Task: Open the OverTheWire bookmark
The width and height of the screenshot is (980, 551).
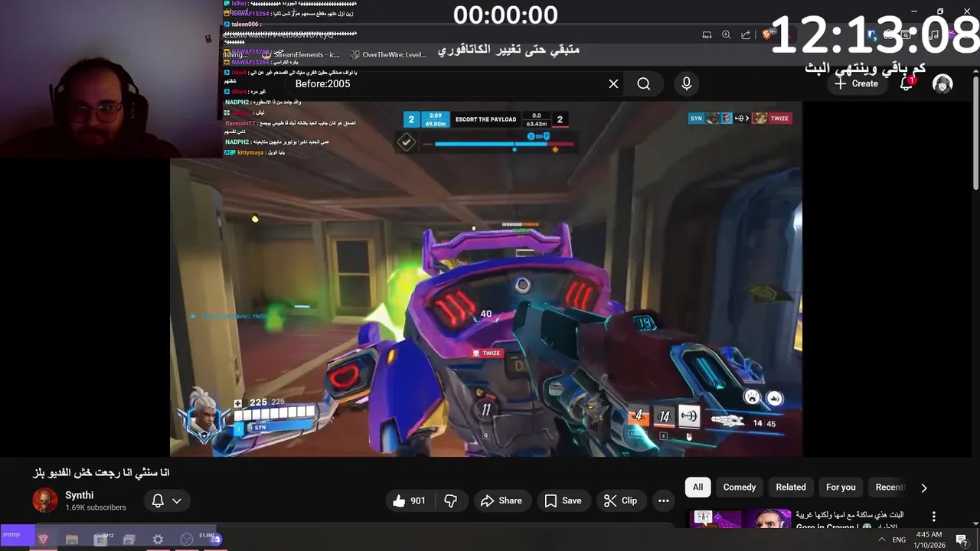Action: tap(388, 54)
